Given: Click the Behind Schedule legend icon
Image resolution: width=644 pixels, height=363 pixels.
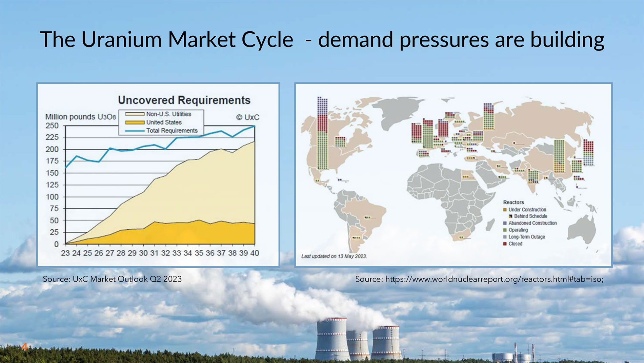Looking at the screenshot, I should [x=510, y=216].
